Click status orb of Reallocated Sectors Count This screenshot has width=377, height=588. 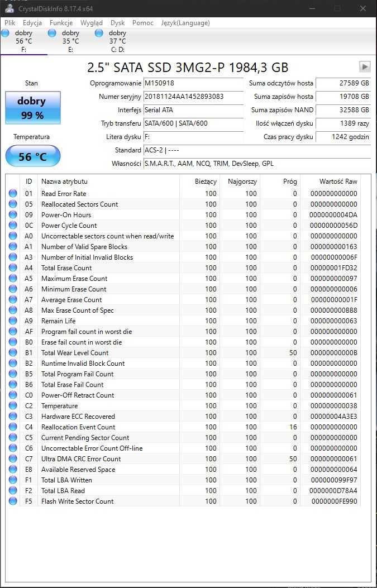tap(13, 204)
